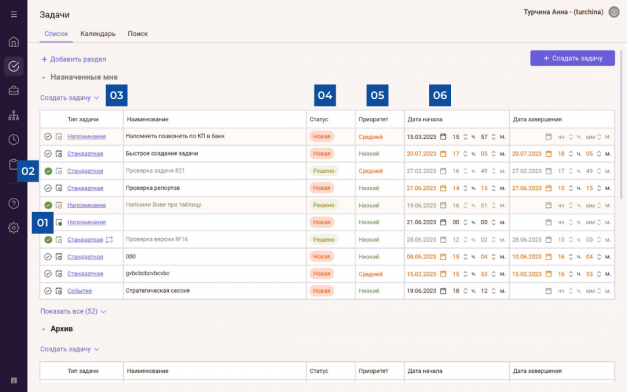Open the hamburger menu in sidebar

coord(14,14)
